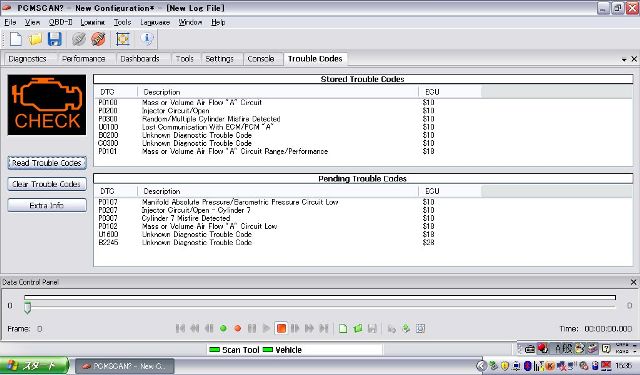
Task: Step one frame forward
Action: pyautogui.click(x=295, y=328)
